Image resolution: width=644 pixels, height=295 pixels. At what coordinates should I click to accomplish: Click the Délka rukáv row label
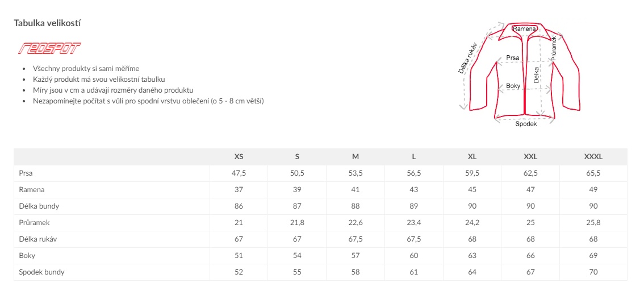coord(38,239)
